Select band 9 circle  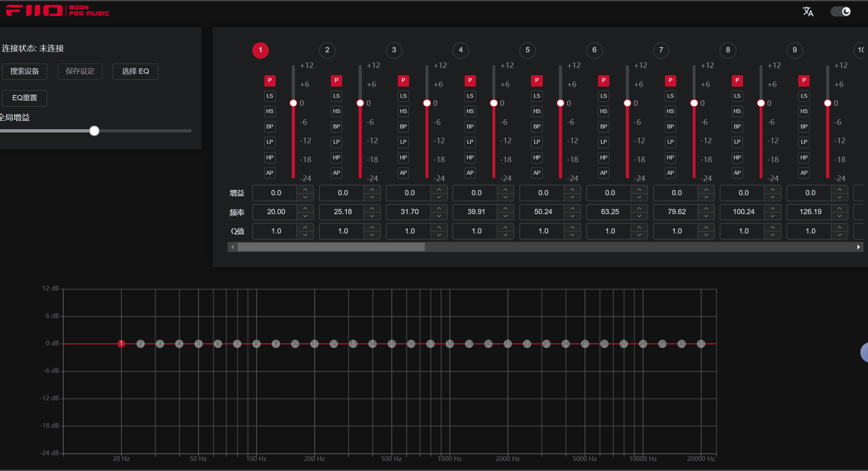(795, 50)
